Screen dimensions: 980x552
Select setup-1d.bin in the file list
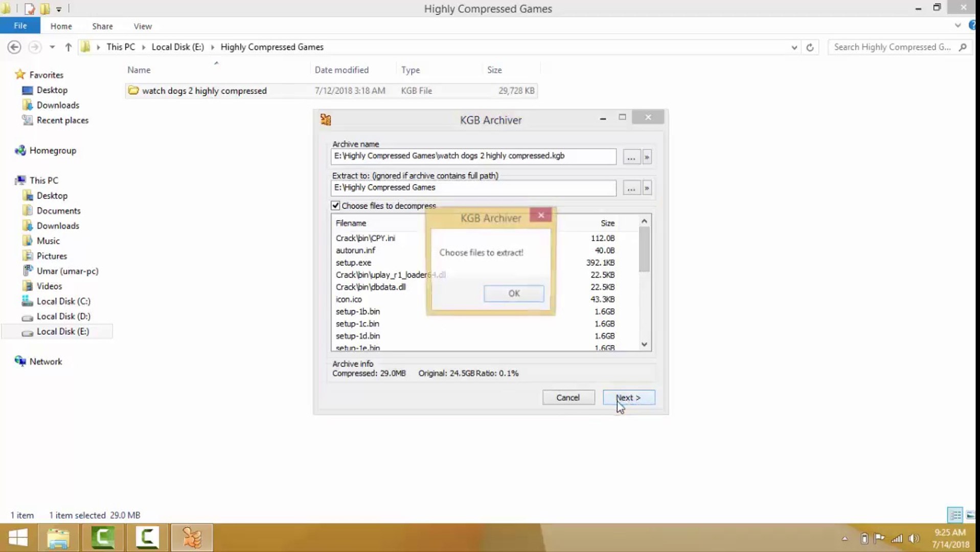click(x=358, y=336)
